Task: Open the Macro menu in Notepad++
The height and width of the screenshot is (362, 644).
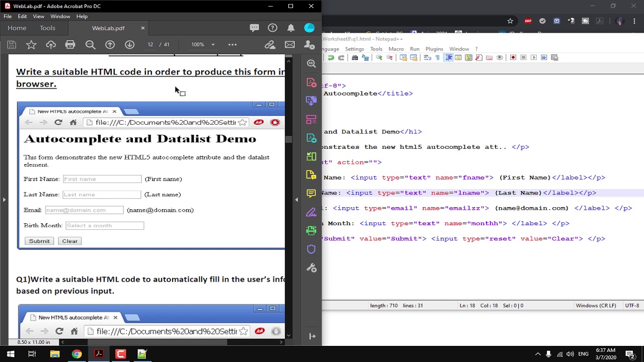Action: [x=396, y=49]
